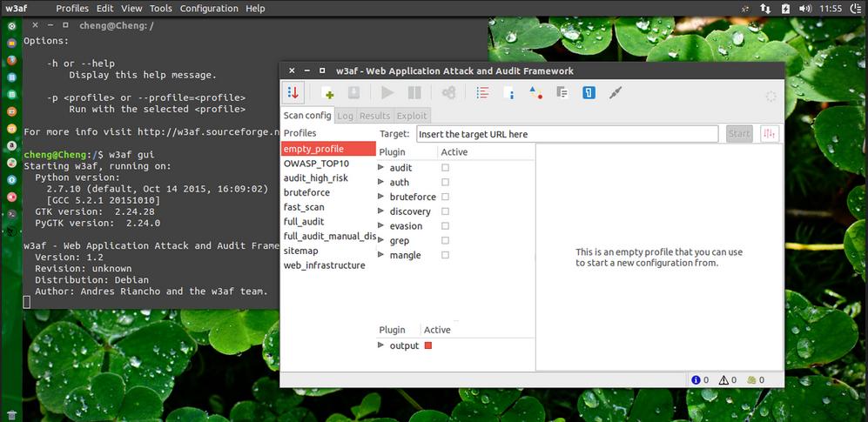Open the Terminal icon in the dock

(x=11, y=214)
